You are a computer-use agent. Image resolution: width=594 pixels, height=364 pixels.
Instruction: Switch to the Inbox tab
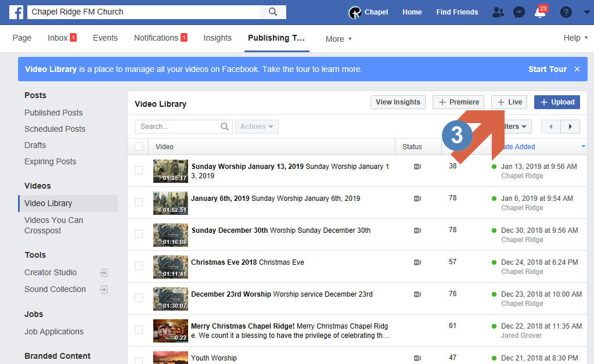tap(62, 38)
